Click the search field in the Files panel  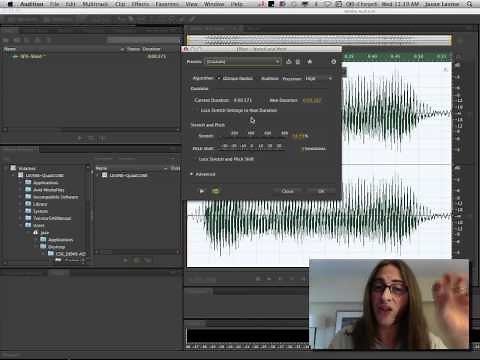[143, 40]
